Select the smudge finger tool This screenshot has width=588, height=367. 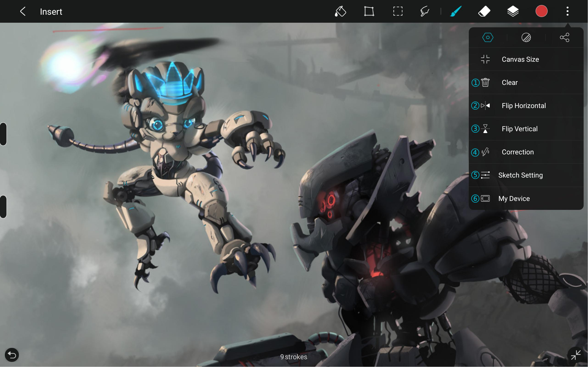425,11
